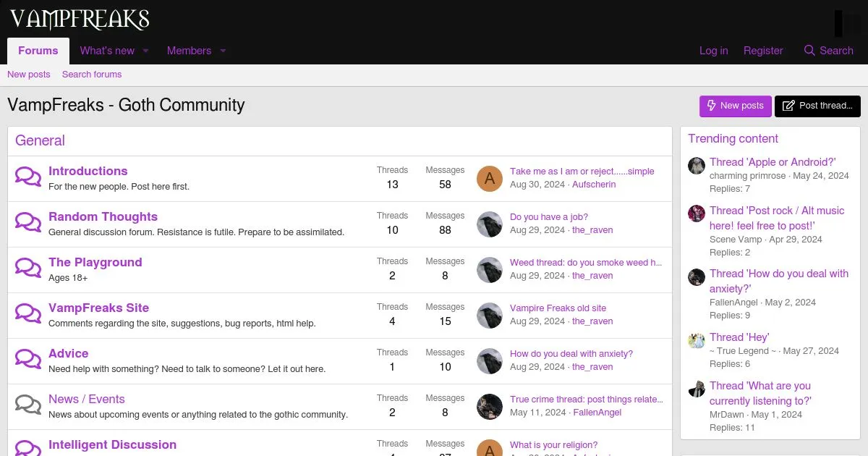Open the 'True crime thread' latest post
Screen dimensions: 868x456
[x=587, y=400]
